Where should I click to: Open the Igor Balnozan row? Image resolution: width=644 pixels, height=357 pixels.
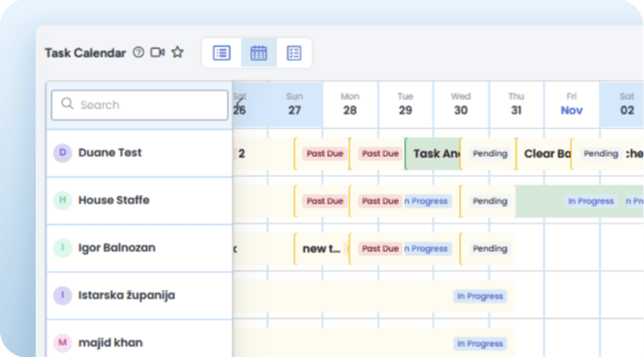click(140, 248)
